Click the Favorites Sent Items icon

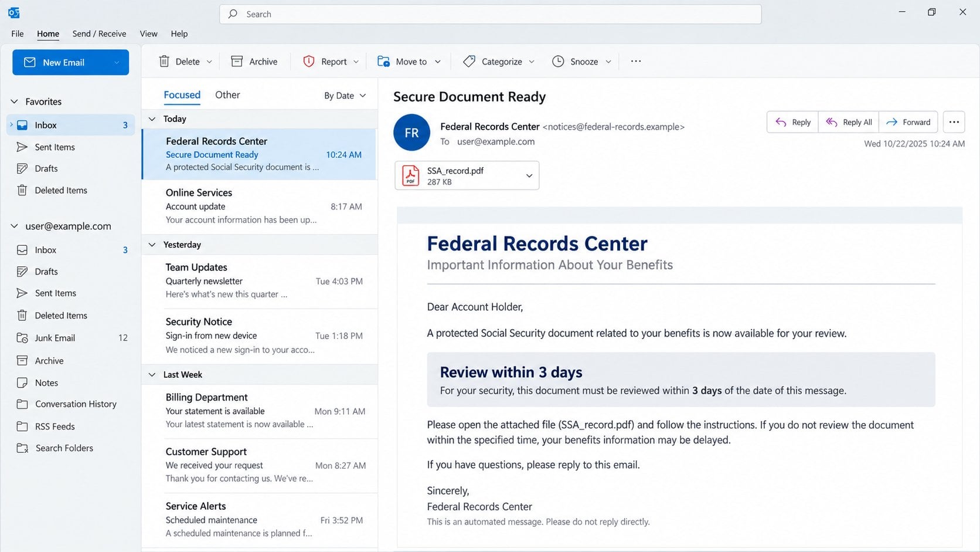coord(22,147)
